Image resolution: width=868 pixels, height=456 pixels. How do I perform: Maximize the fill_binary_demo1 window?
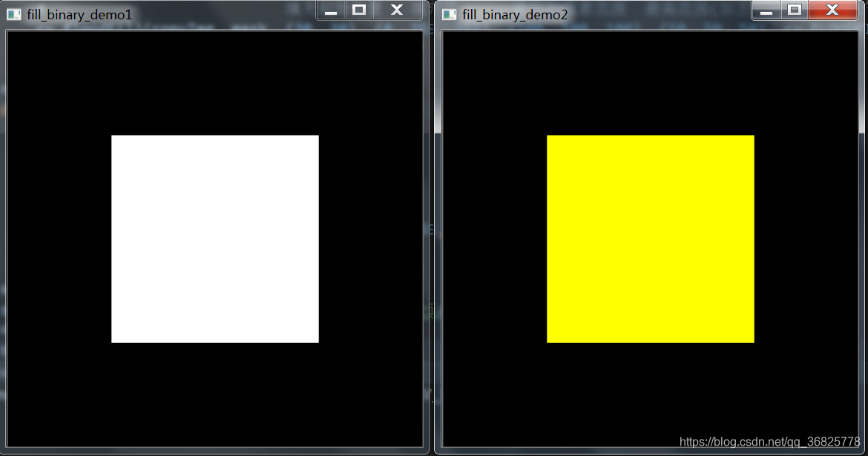(x=359, y=10)
